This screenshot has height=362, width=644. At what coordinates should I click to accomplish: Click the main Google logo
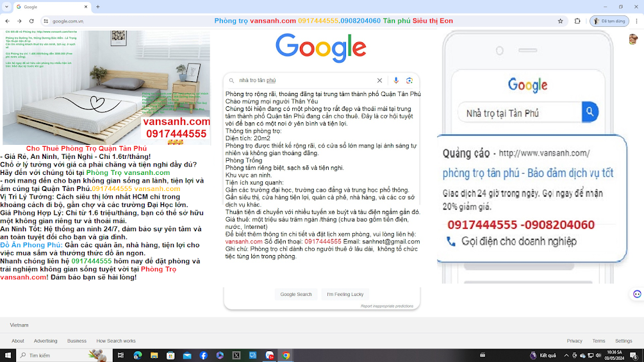[321, 48]
